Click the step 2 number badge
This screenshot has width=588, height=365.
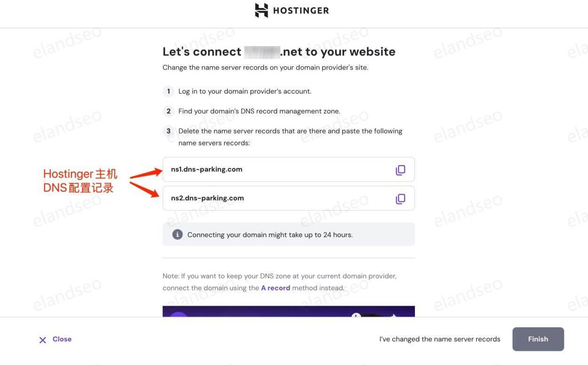coord(168,111)
